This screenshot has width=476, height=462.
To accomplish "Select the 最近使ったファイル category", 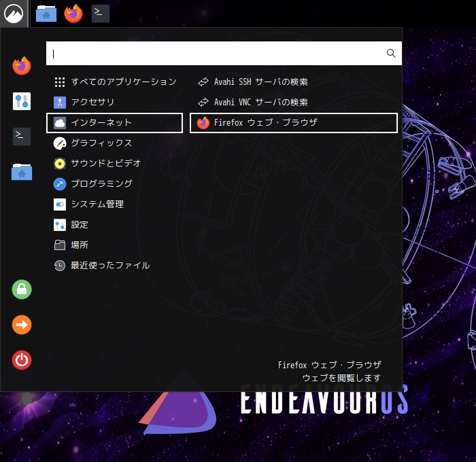I will pyautogui.click(x=114, y=266).
